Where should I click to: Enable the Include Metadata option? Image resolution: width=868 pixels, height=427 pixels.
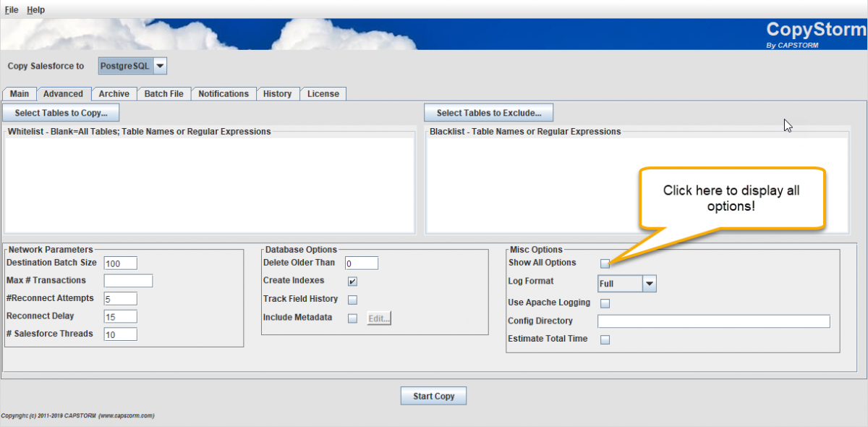pyautogui.click(x=352, y=317)
